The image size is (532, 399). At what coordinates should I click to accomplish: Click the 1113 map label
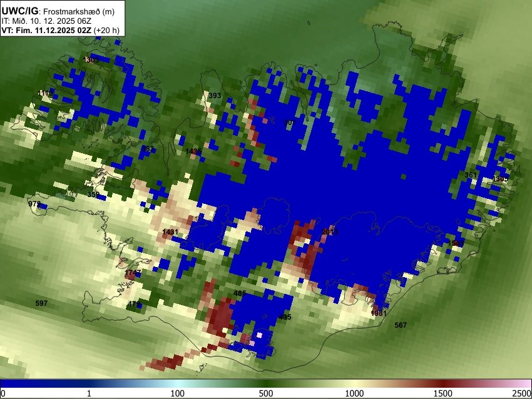point(45,93)
